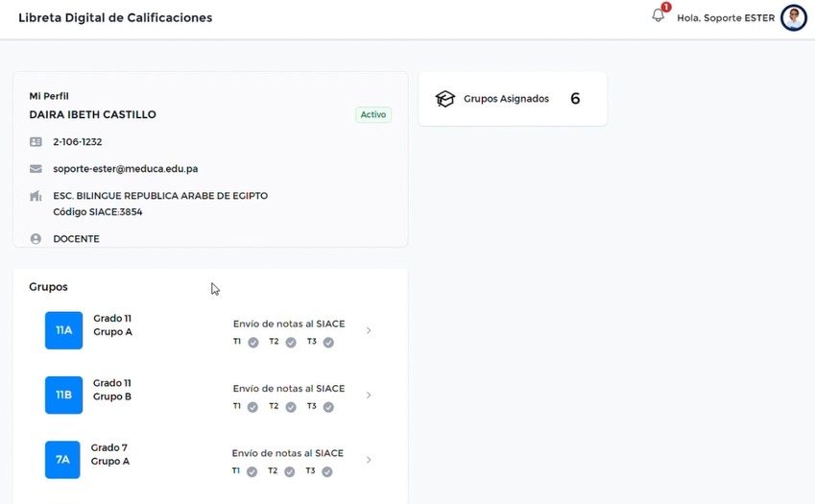The height and width of the screenshot is (504, 815).
Task: Click the user profile avatar
Action: (x=793, y=17)
